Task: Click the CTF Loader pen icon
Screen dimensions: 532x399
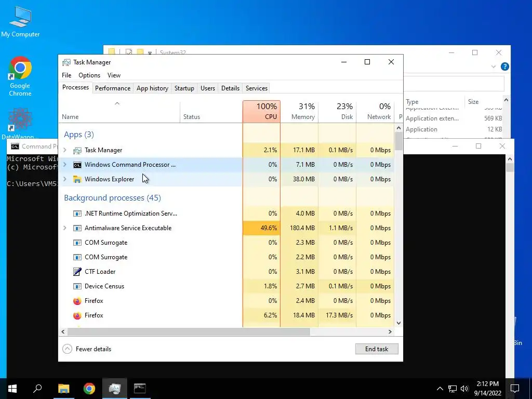Action: tap(77, 271)
